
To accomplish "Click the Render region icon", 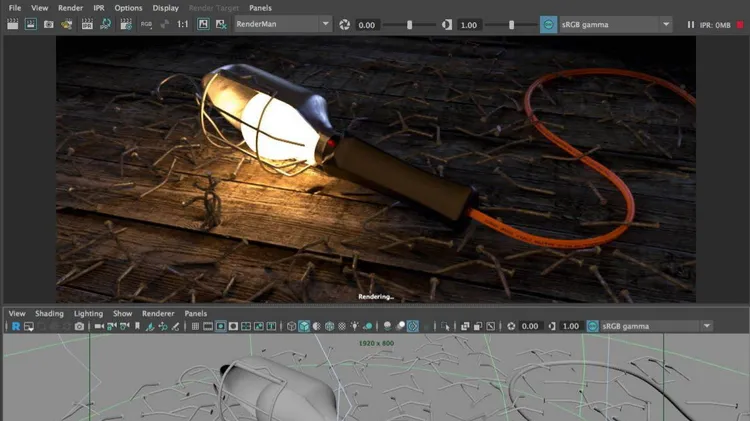I will (x=31, y=24).
